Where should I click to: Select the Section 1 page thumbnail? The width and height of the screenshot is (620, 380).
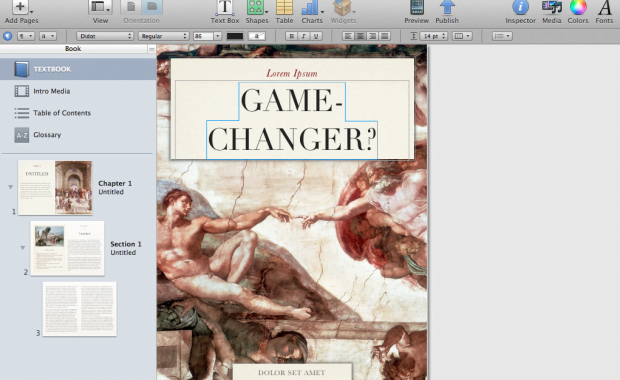[67, 248]
